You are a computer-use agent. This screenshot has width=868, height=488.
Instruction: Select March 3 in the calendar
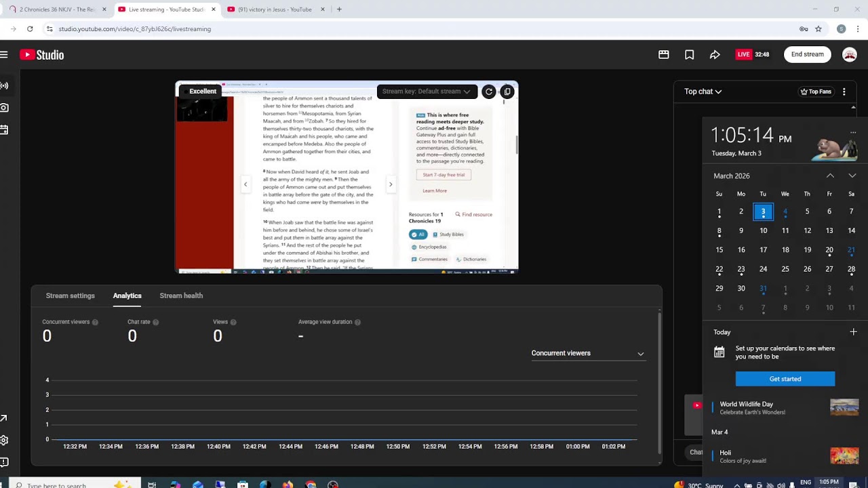763,211
